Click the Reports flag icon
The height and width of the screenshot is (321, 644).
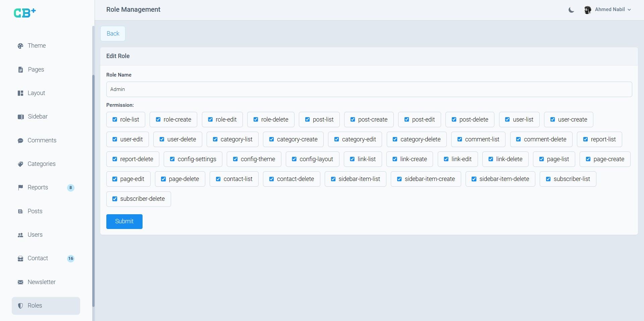pos(20,187)
